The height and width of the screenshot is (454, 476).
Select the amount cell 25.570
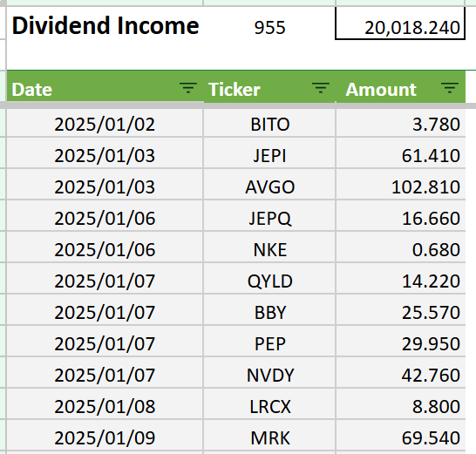pyautogui.click(x=401, y=309)
